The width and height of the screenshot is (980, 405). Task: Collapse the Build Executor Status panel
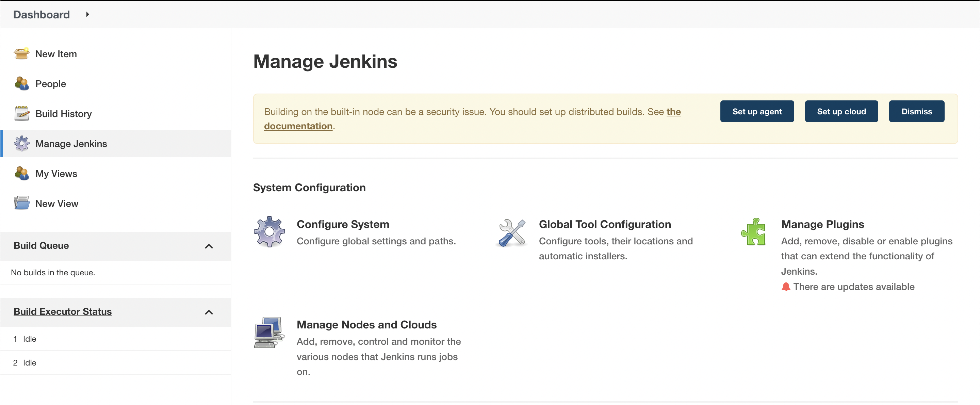pos(209,312)
